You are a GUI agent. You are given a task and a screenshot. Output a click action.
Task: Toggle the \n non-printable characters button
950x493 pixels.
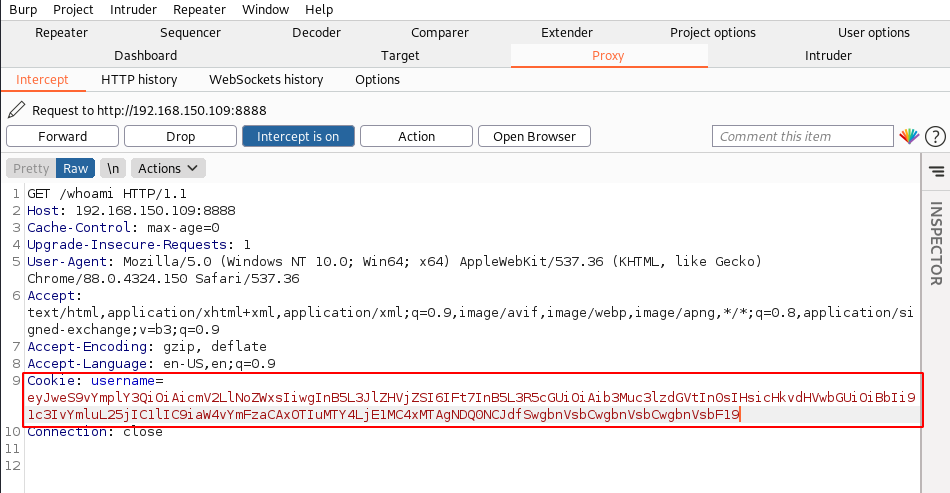pyautogui.click(x=113, y=168)
